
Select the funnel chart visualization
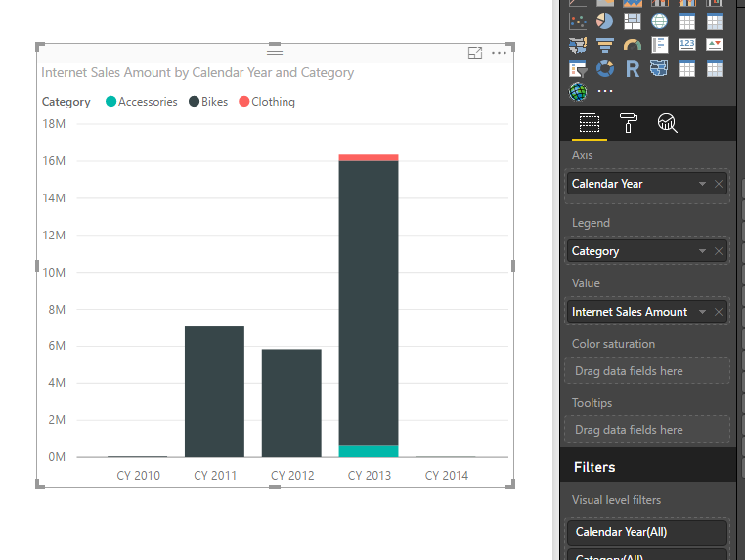[x=605, y=45]
